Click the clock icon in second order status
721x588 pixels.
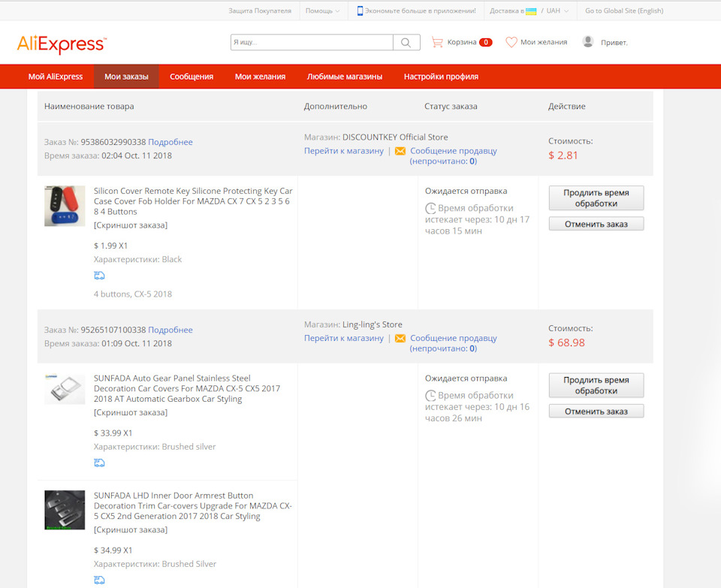click(x=430, y=395)
